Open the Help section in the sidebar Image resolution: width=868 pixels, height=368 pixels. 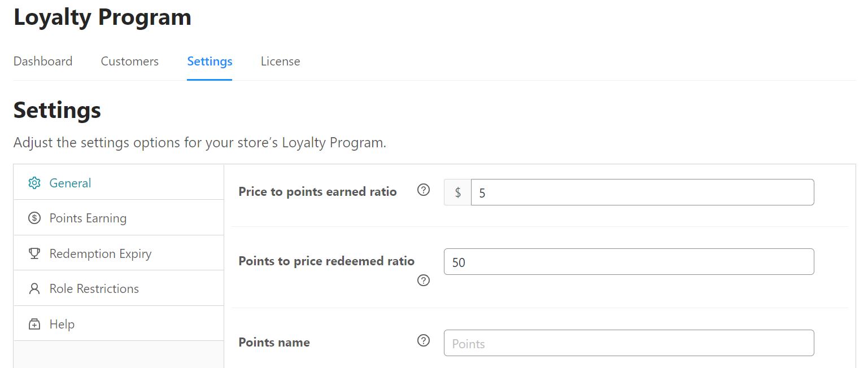[62, 324]
